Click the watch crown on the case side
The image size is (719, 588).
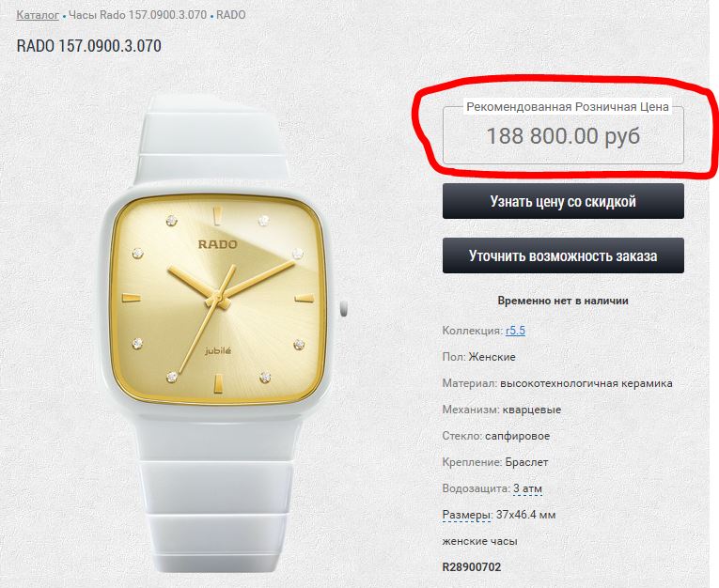pos(343,308)
